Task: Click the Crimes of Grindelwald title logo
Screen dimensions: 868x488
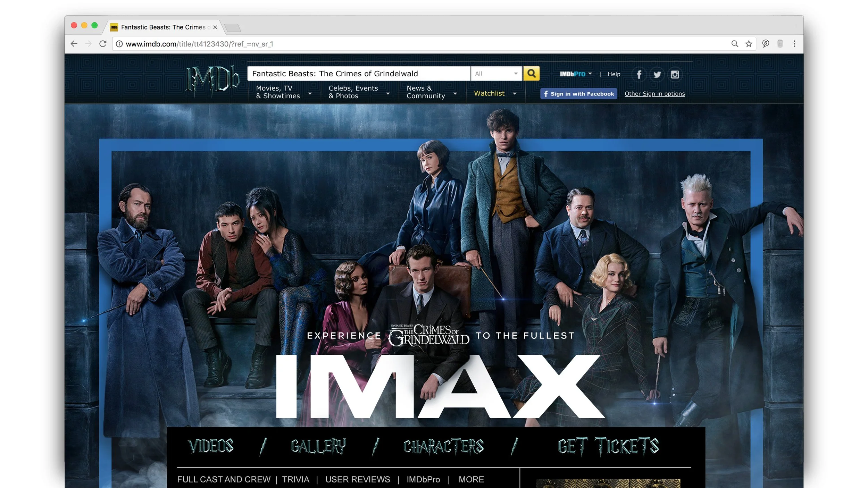Action: point(428,335)
